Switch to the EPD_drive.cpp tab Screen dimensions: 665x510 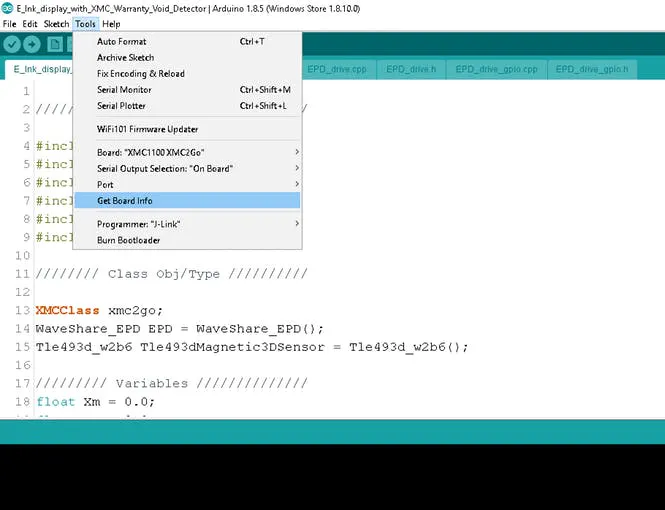click(337, 69)
